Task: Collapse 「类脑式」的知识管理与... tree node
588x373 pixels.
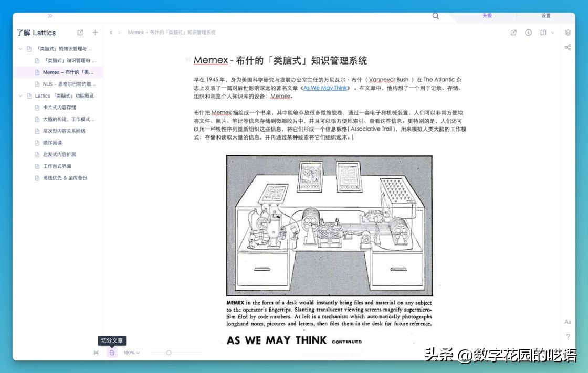Action: 20,49
